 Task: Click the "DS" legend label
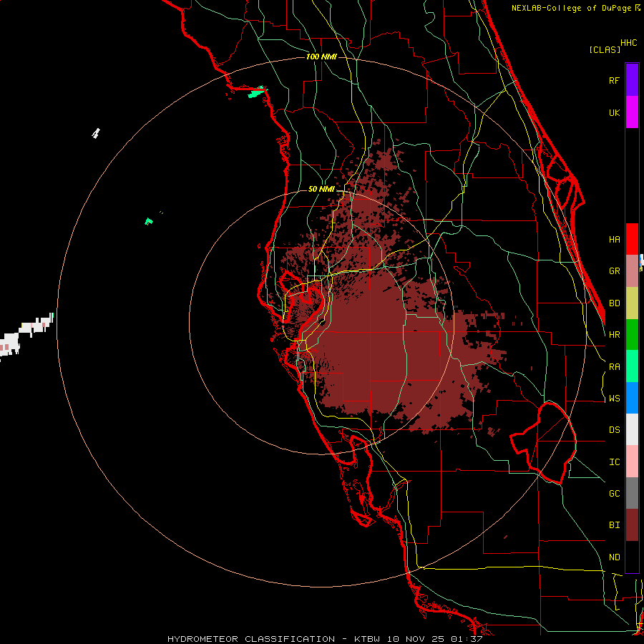pyautogui.click(x=614, y=429)
